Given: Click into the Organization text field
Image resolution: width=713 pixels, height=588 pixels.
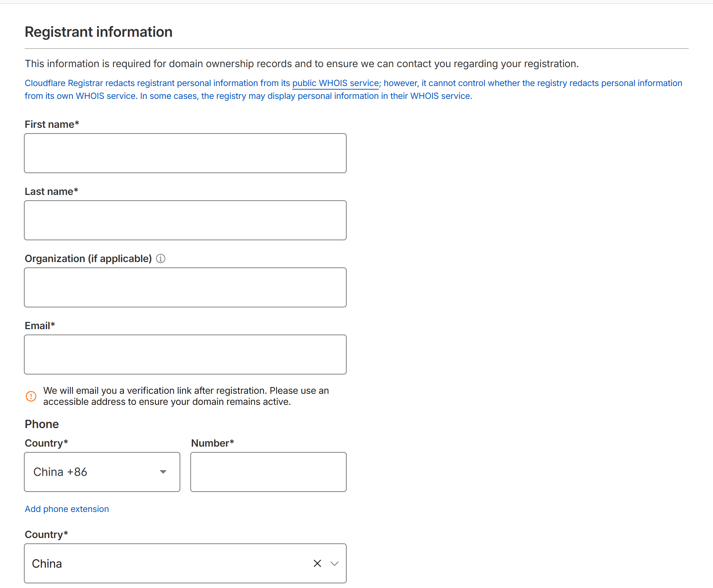Looking at the screenshot, I should tap(185, 287).
